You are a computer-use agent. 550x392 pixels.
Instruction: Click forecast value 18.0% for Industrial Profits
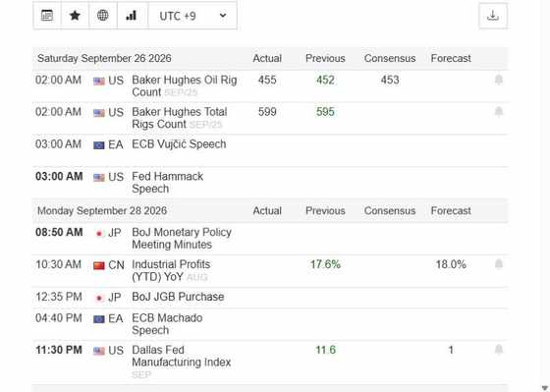coord(451,264)
